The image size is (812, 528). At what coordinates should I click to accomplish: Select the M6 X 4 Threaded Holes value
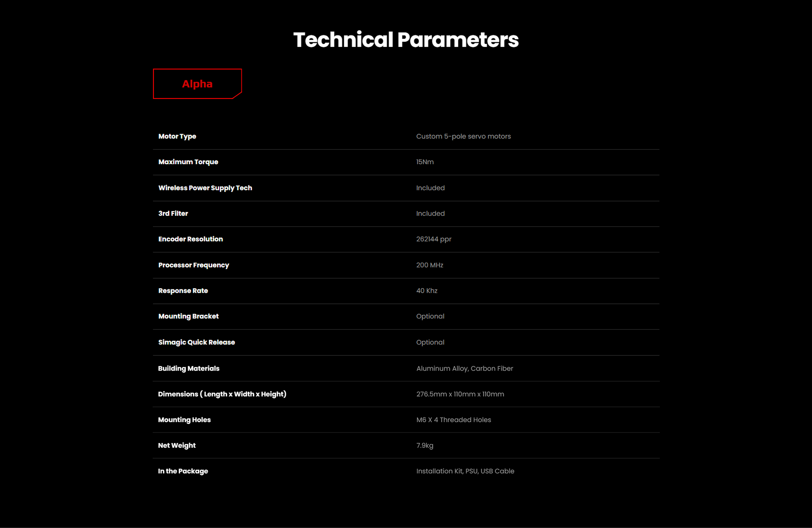click(x=453, y=420)
